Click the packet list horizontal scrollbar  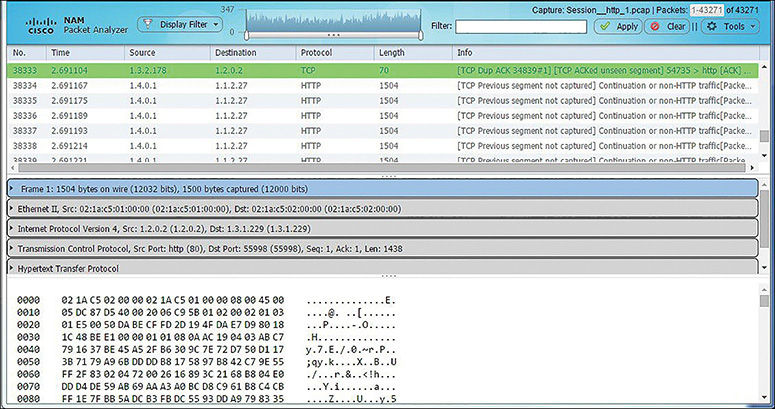pyautogui.click(x=382, y=168)
